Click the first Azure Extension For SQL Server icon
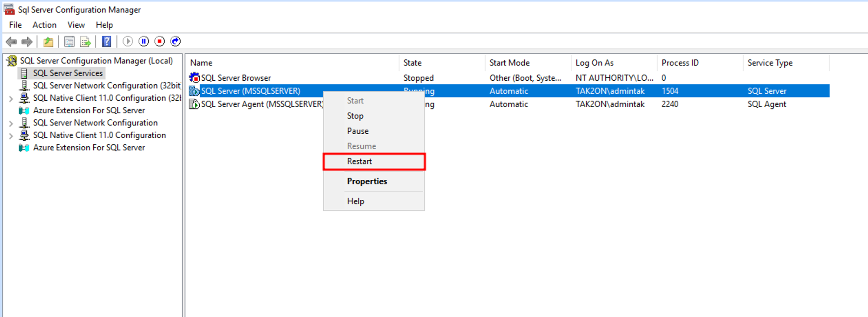The image size is (868, 317). tap(24, 110)
